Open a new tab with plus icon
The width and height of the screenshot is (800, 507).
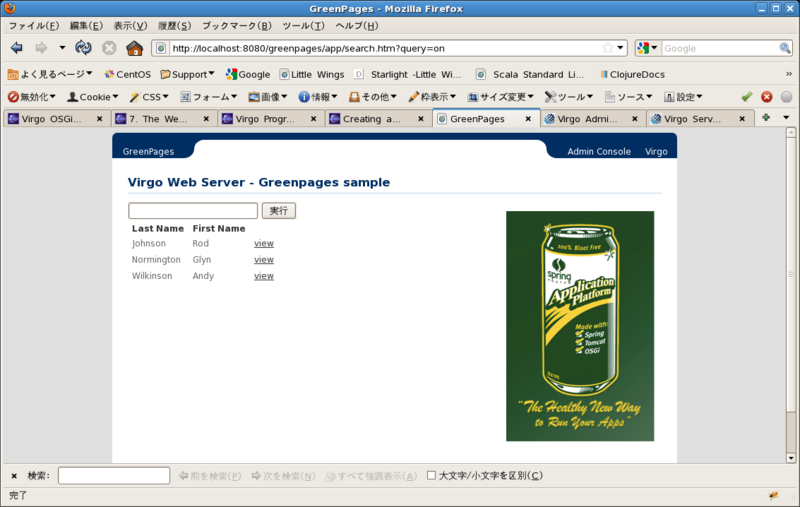click(766, 118)
